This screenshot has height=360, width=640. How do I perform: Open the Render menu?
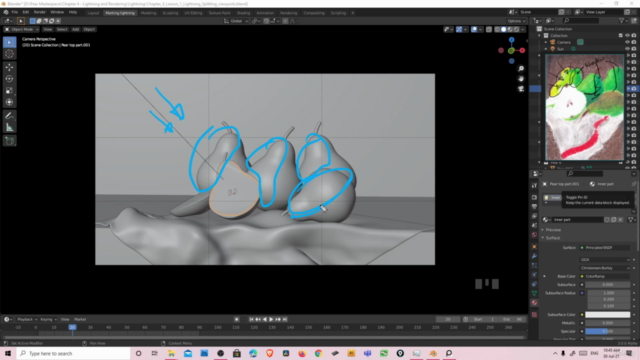click(40, 13)
